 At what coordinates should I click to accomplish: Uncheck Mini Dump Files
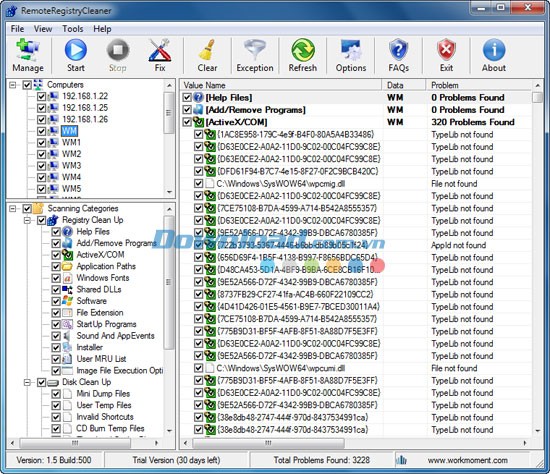point(56,394)
